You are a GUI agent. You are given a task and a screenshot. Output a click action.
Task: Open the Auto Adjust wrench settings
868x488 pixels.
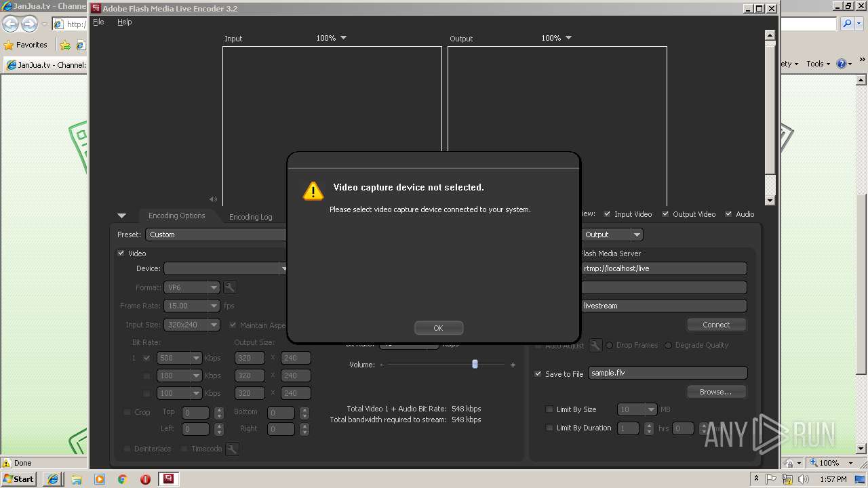pos(595,346)
